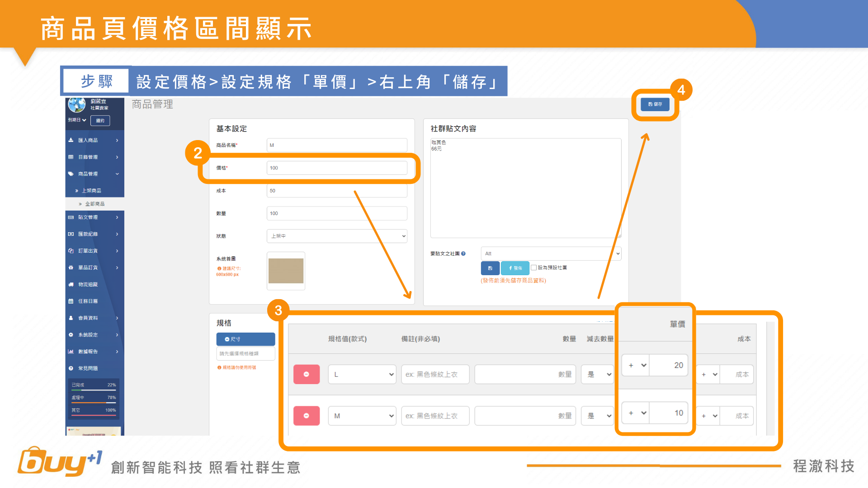Click the 價格 input field showing 100

click(337, 168)
